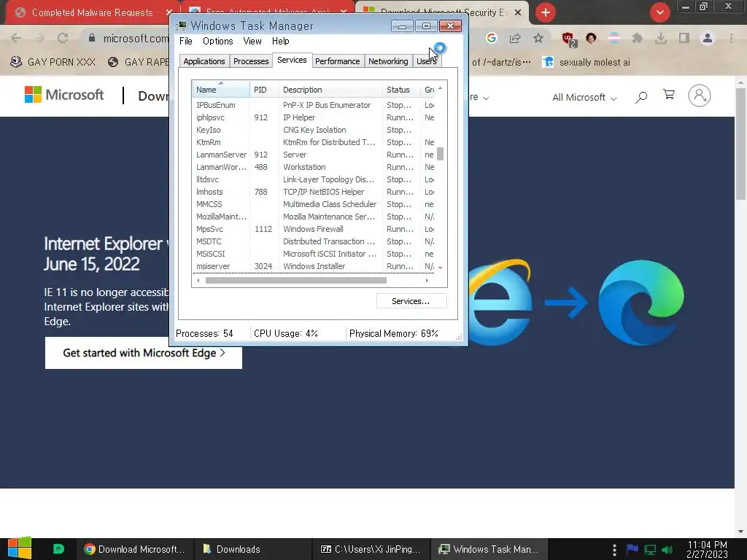
Task: Click the Microsoft site search magnifier icon
Action: pos(641,97)
